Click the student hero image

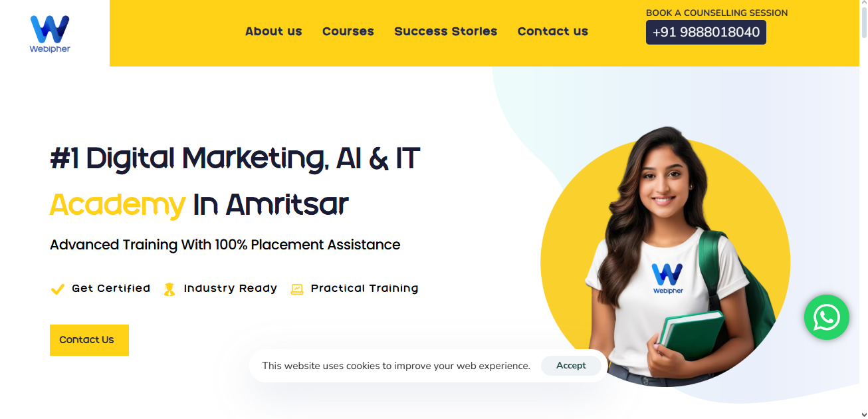point(665,257)
